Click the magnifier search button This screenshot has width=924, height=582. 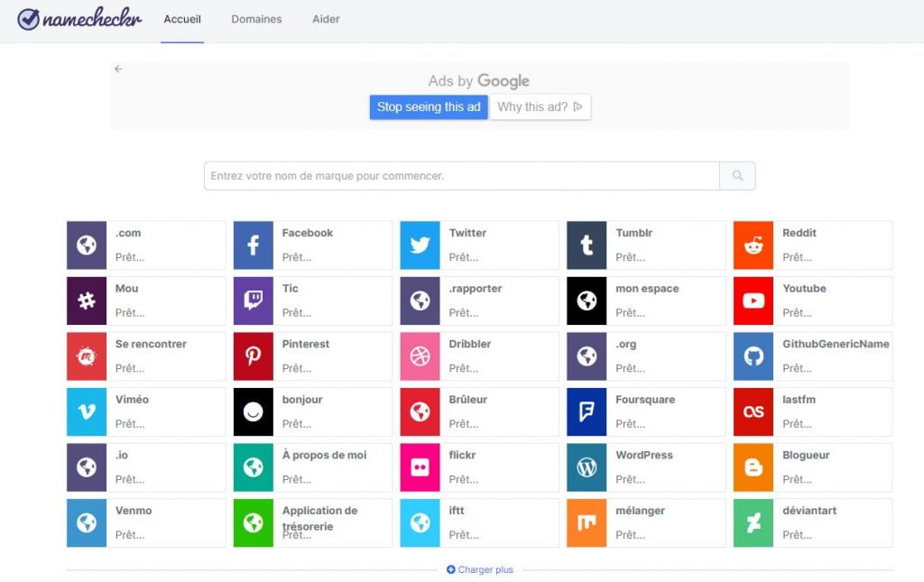tap(737, 176)
